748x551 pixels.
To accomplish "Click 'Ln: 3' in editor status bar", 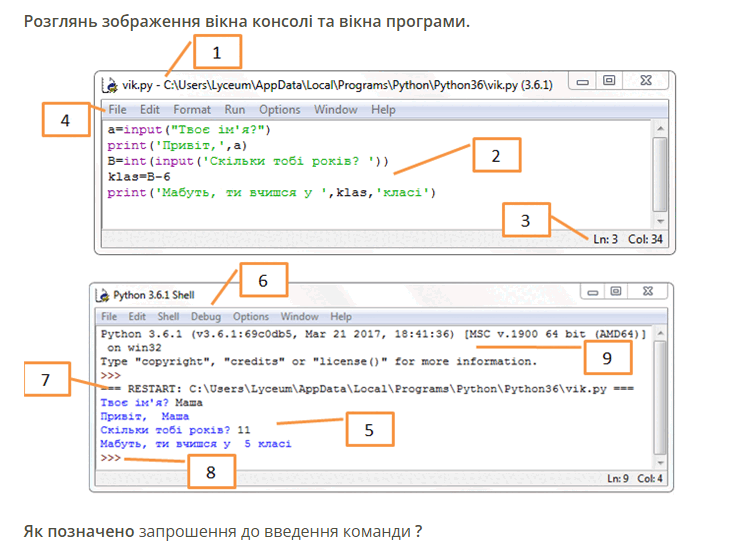I will (605, 239).
